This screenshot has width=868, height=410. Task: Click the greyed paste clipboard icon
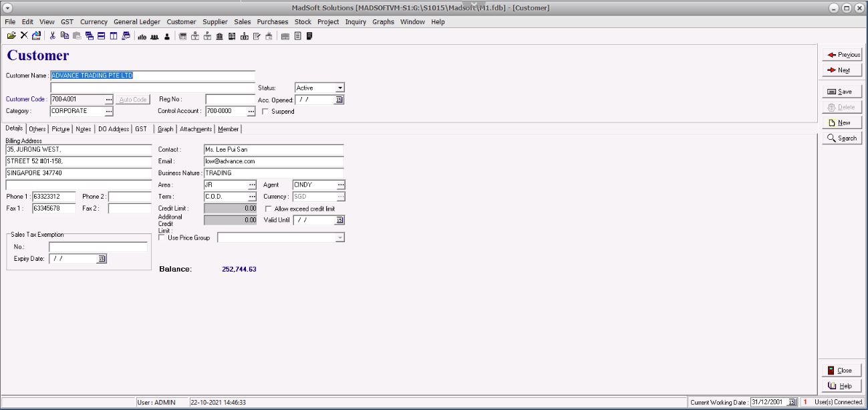[x=77, y=35]
